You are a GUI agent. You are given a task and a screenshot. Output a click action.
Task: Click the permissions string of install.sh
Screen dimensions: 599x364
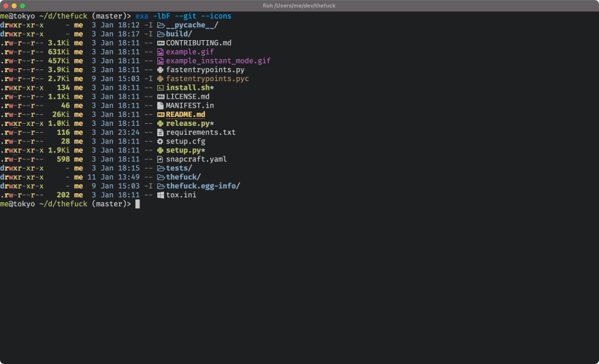tap(22, 88)
